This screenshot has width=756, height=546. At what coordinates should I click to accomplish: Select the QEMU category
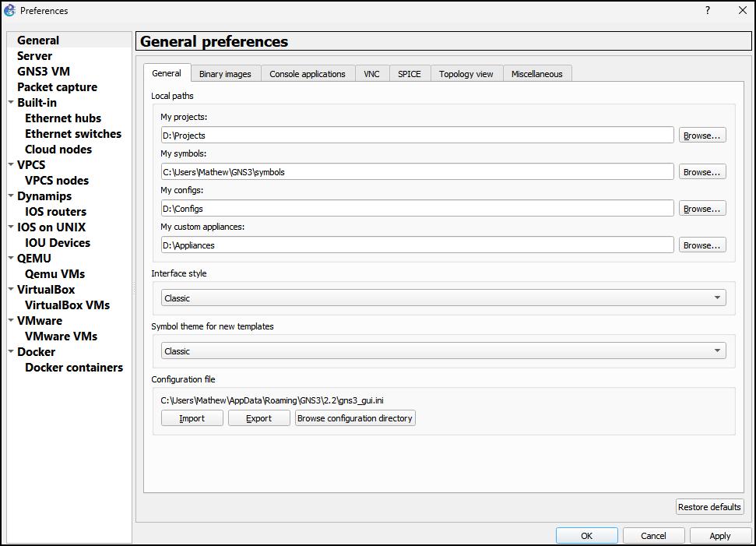[x=34, y=258]
